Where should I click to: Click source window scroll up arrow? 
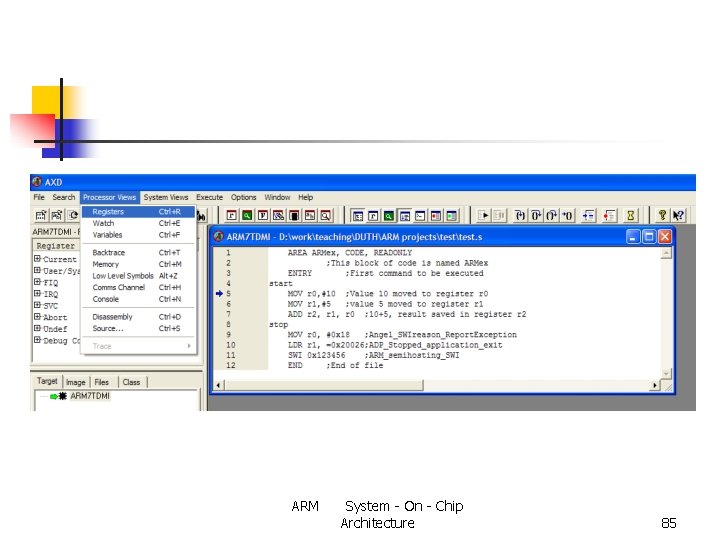(666, 253)
